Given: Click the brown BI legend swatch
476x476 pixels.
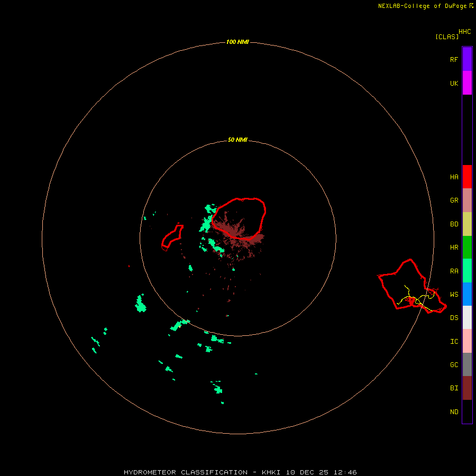Looking at the screenshot, I should 467,388.
